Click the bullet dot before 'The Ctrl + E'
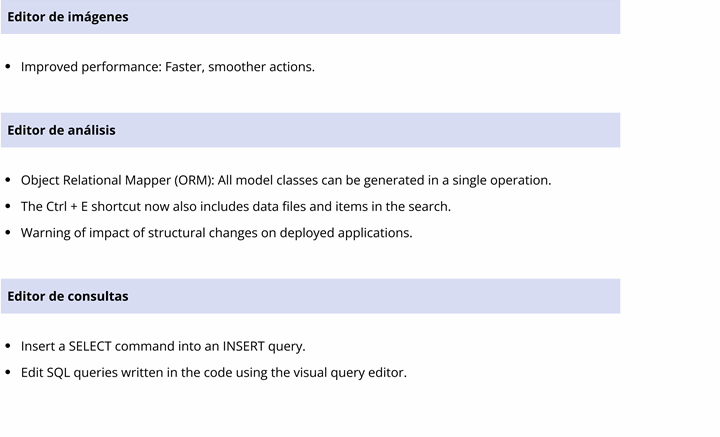Viewport: 720px width, 437px height. click(8, 206)
